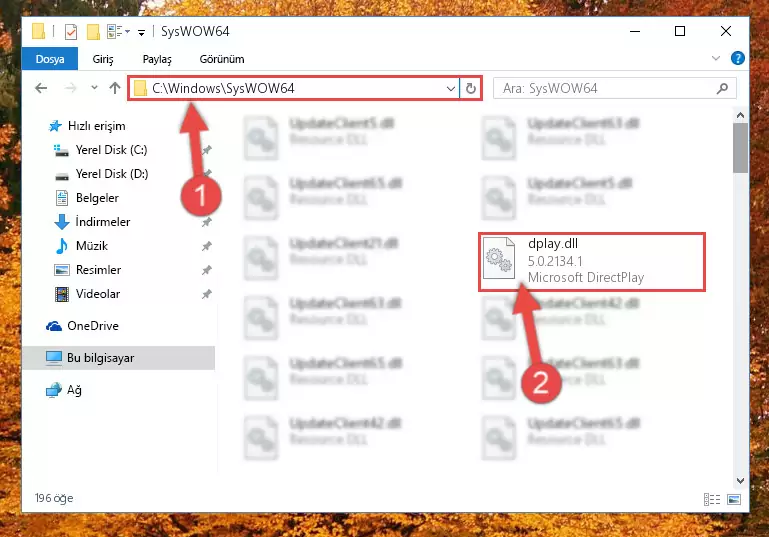Viewport: 769px width, 537px height.
Task: Click the Properties checkmark icon in title bar
Action: click(x=71, y=32)
